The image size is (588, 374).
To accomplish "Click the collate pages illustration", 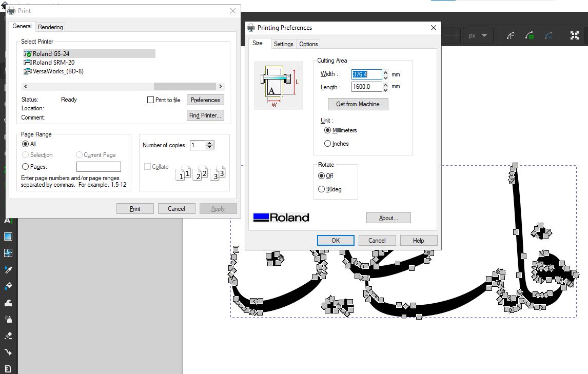I will [201, 173].
